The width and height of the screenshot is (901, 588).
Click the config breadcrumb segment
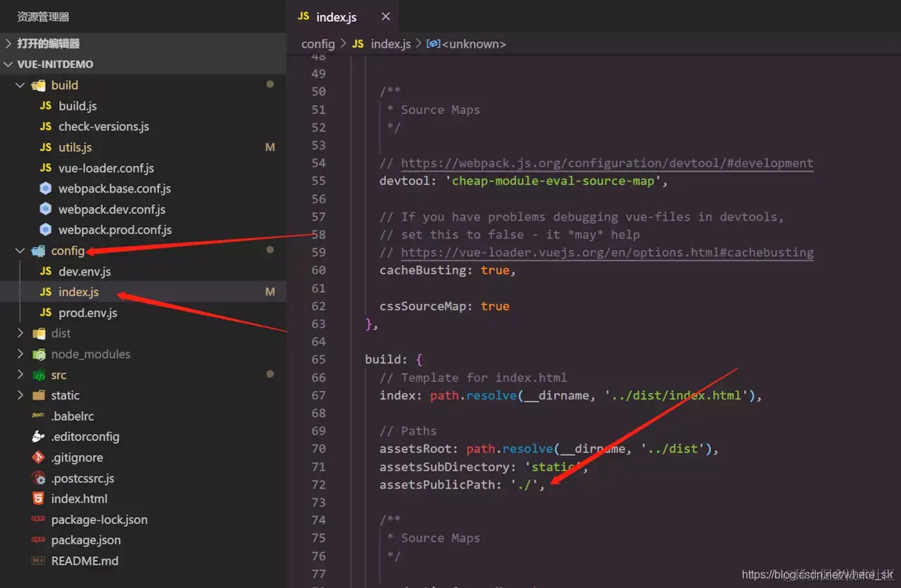tap(318, 44)
